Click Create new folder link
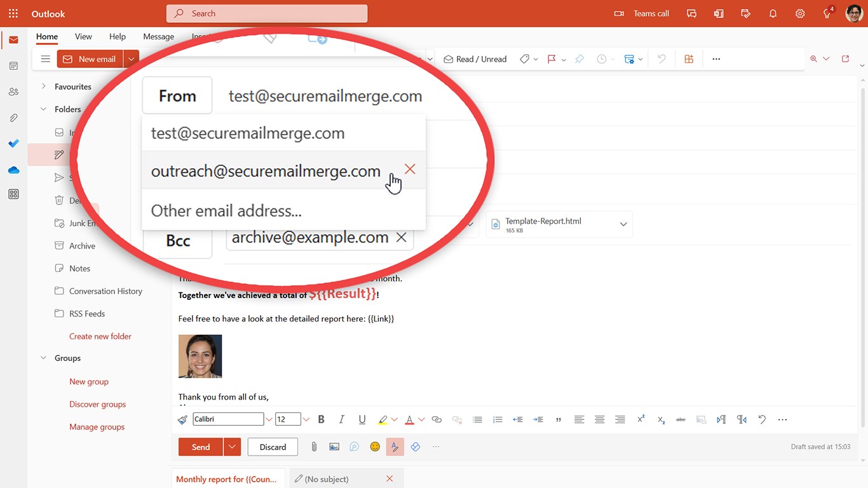This screenshot has height=488, width=868. click(100, 336)
